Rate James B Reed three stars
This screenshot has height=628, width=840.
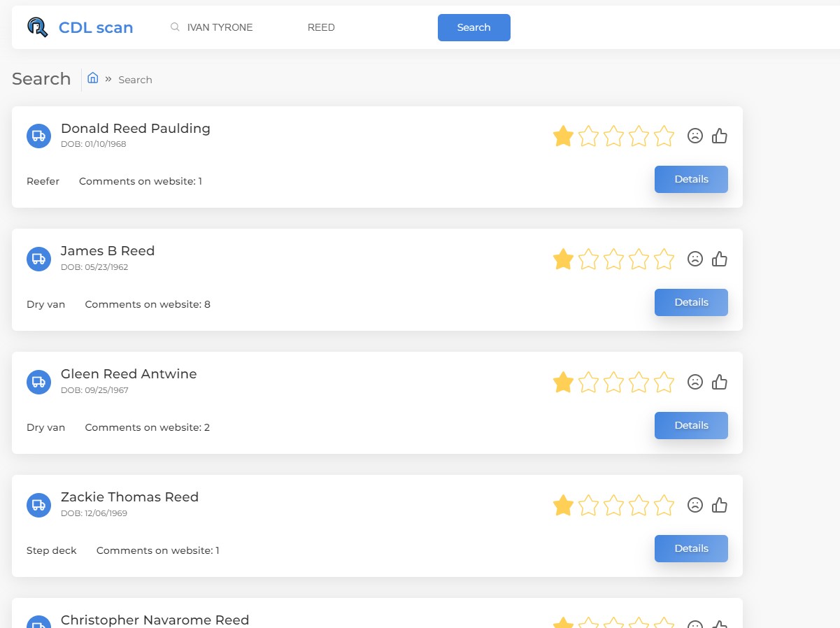[x=613, y=259]
